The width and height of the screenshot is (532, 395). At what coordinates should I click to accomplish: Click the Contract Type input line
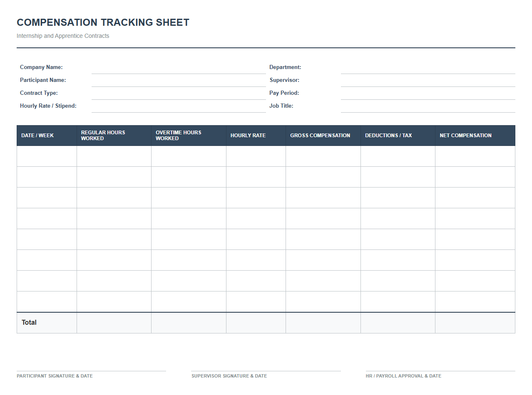tap(179, 93)
